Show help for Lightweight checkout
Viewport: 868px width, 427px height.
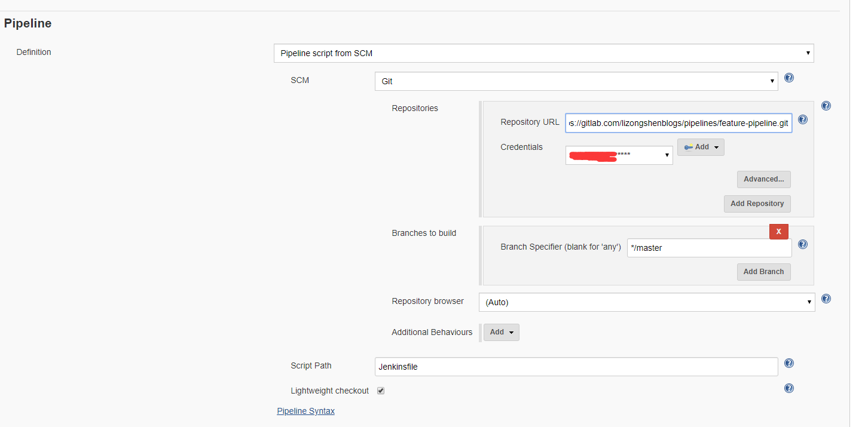pyautogui.click(x=788, y=388)
